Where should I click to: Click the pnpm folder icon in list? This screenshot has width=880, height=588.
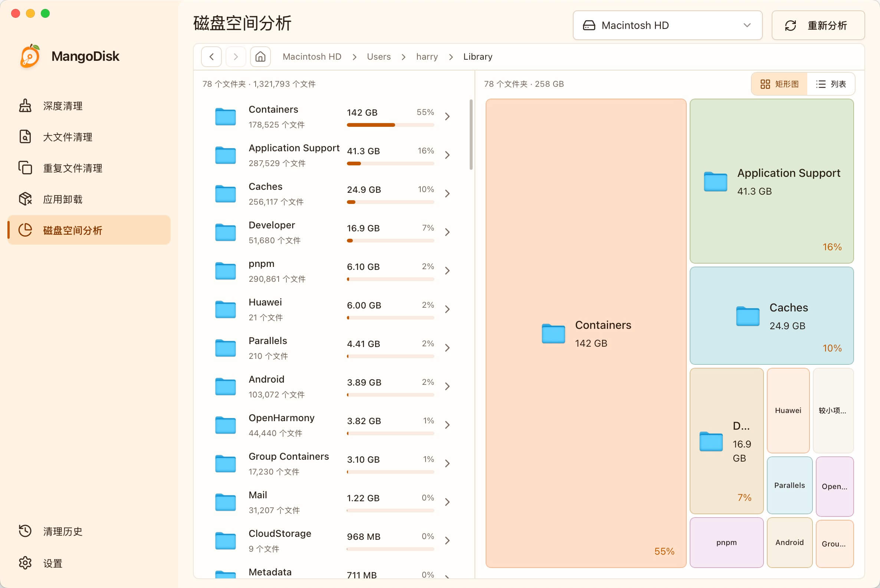tap(225, 271)
